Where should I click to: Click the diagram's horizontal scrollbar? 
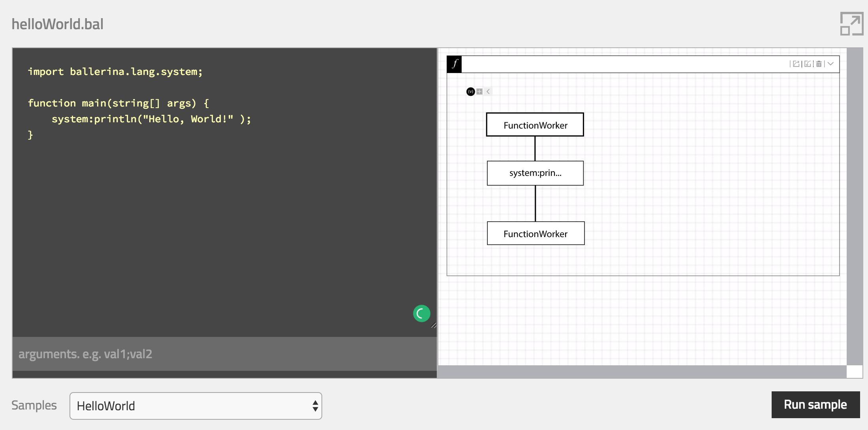tap(642, 372)
